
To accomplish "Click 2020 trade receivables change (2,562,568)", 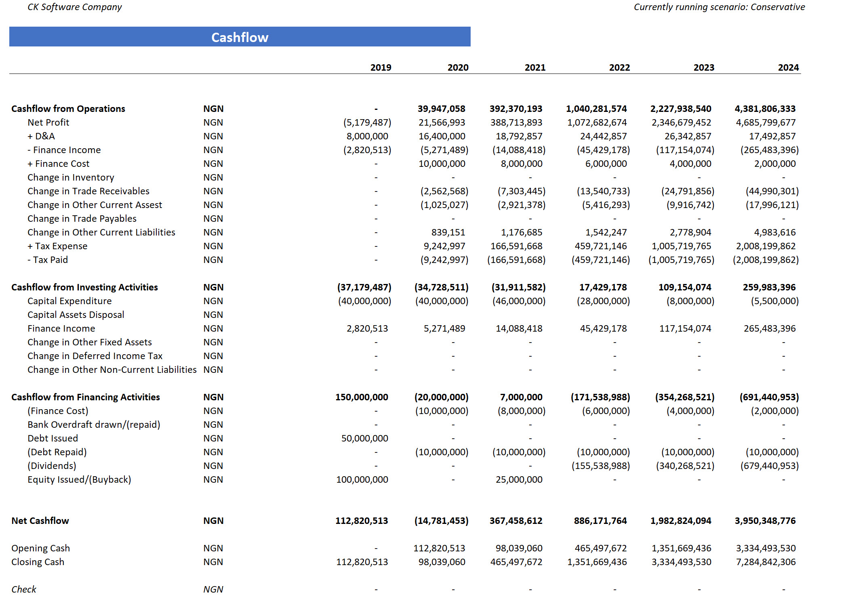I will 444,191.
